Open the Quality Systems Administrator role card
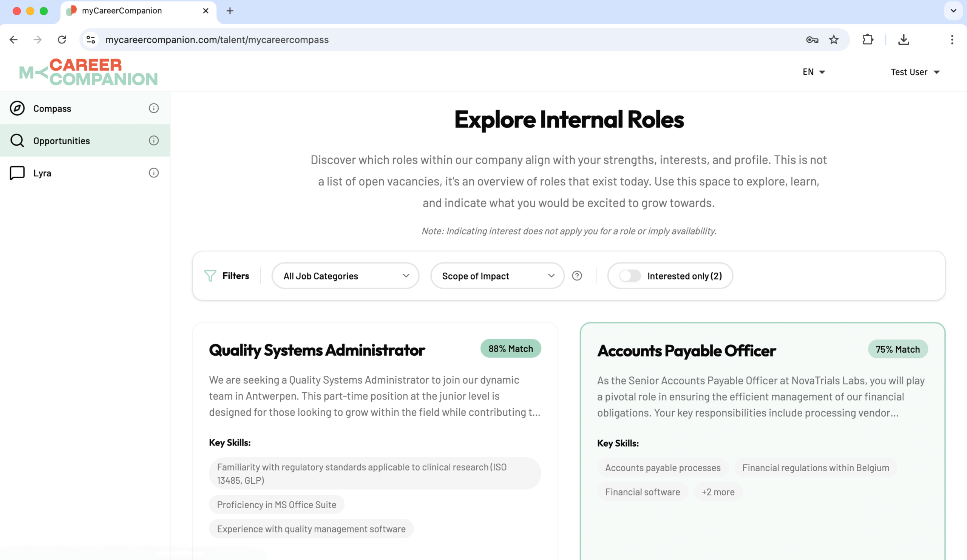 [317, 350]
